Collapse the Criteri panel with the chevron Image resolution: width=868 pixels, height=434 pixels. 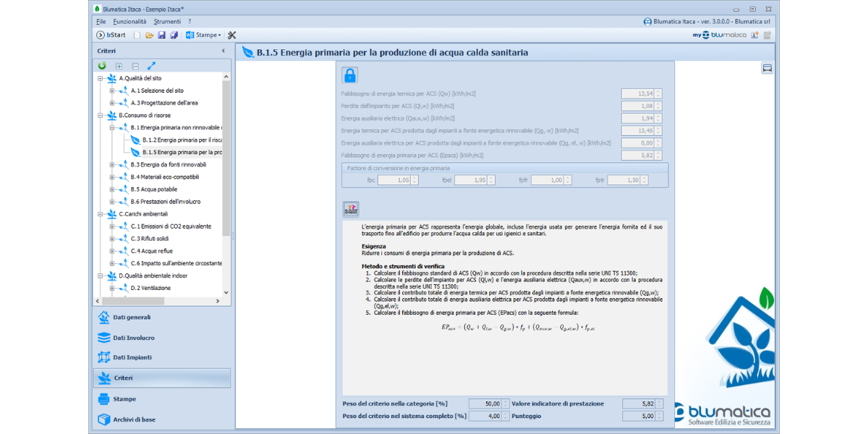click(224, 51)
